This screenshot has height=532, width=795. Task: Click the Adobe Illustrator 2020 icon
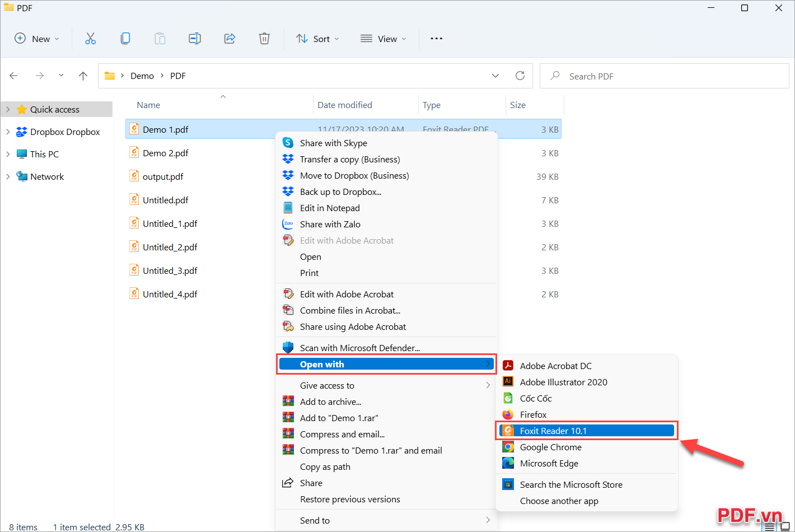508,382
